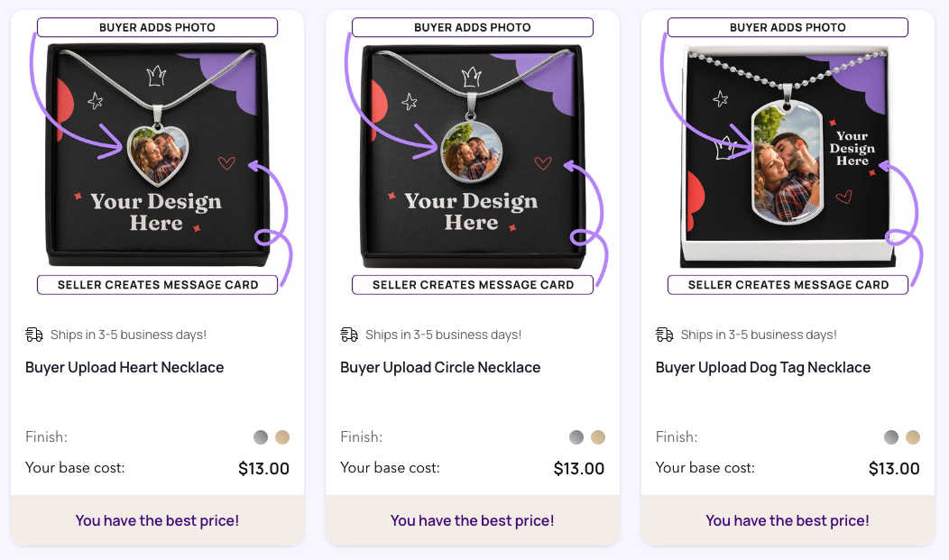This screenshot has height=560, width=949.
Task: Pick gold finish for Dog Tag Necklace
Action: (x=913, y=437)
